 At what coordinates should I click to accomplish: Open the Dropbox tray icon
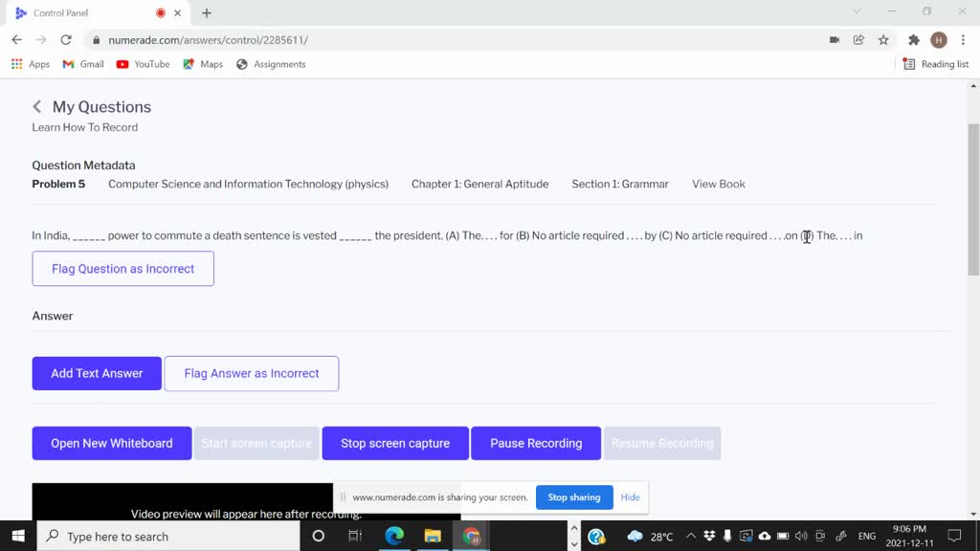coord(709,536)
